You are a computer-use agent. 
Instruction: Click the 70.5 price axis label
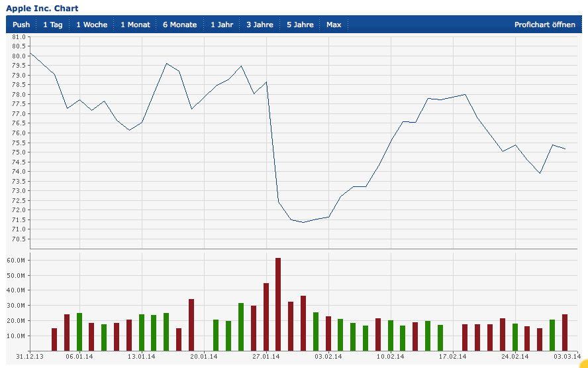coord(19,239)
